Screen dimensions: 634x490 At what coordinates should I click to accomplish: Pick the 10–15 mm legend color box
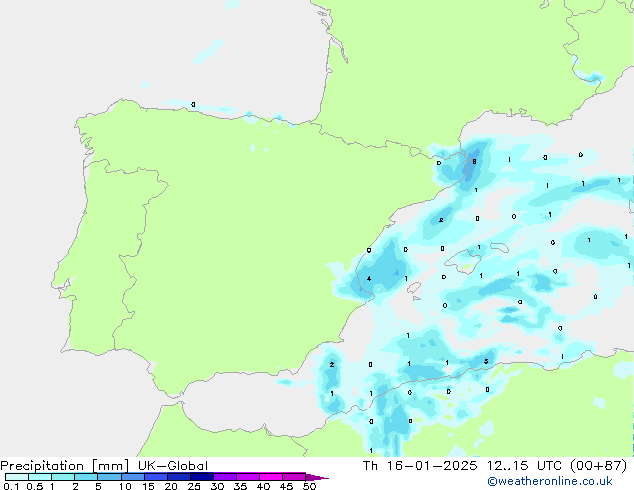coord(132,477)
